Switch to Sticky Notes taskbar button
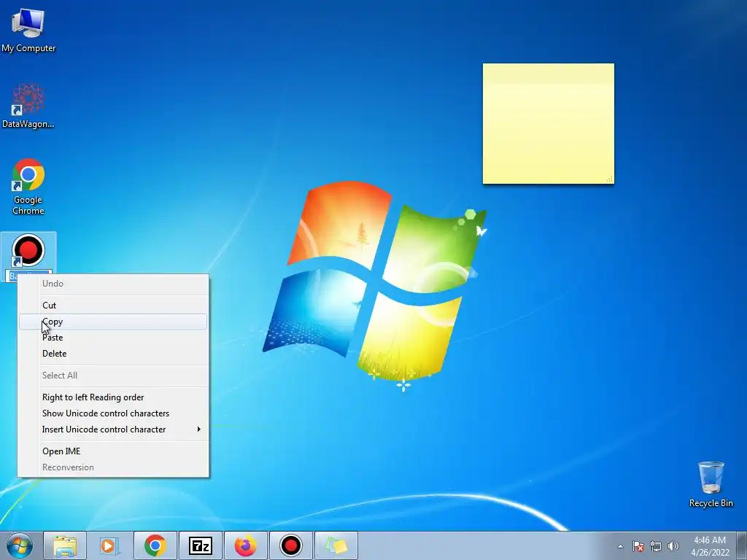The width and height of the screenshot is (747, 560). [336, 545]
